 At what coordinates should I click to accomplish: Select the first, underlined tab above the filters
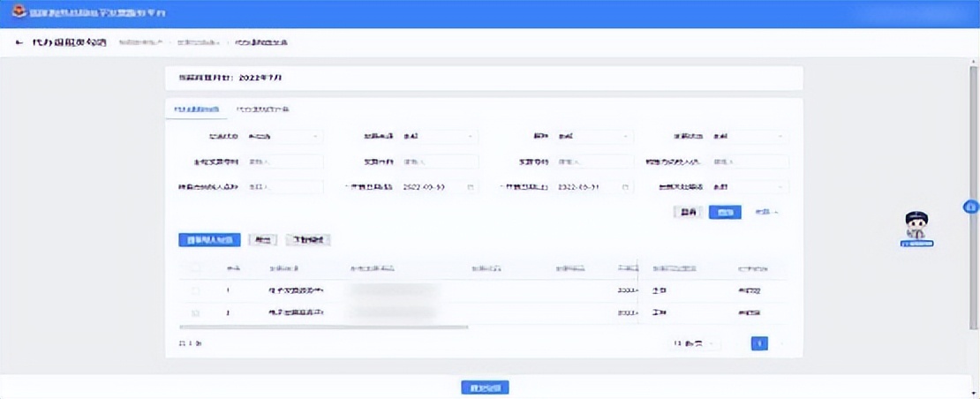(x=196, y=109)
